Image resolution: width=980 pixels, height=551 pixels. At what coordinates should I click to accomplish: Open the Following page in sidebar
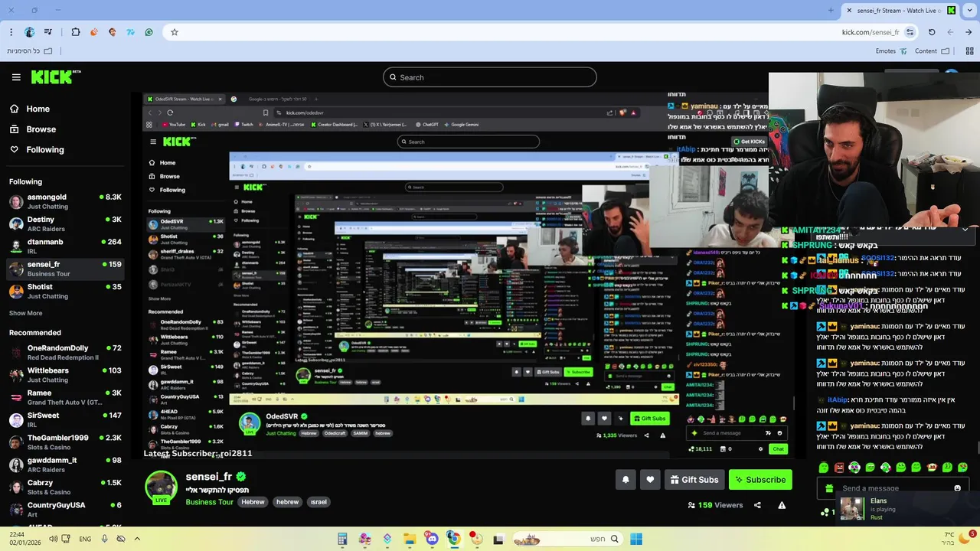click(37, 150)
